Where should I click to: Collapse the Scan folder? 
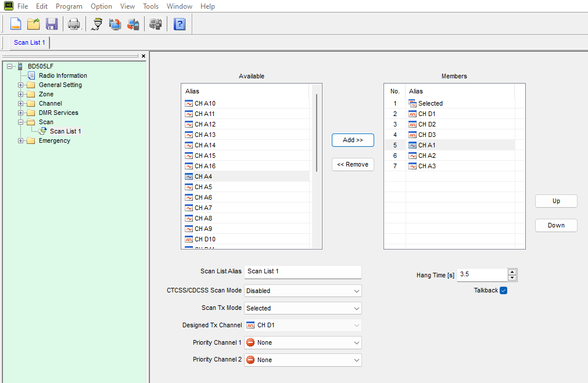(20, 122)
